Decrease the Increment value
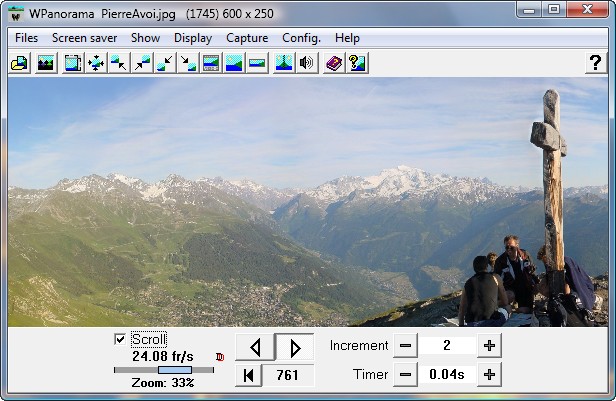This screenshot has width=616, height=401. click(405, 346)
